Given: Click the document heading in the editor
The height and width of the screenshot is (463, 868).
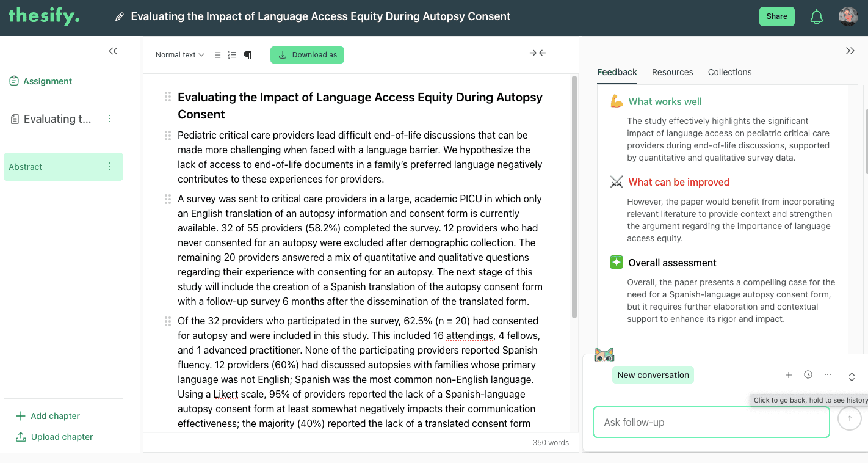Looking at the screenshot, I should point(360,106).
